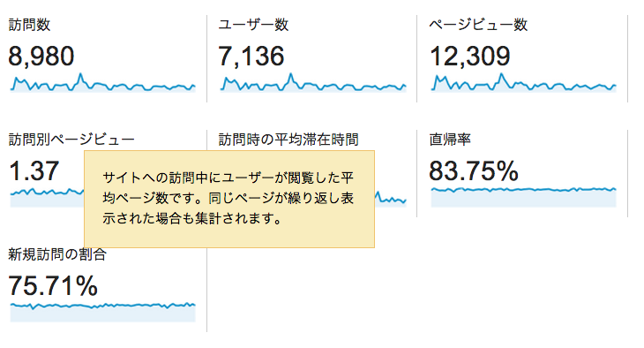This screenshot has width=644, height=348.
Task: Click the visible 訪問別ページビュー sparkline portion
Action: (x=48, y=198)
